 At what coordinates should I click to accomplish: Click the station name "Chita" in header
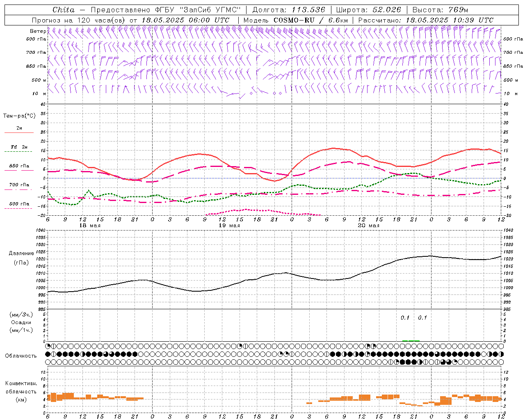(64, 10)
